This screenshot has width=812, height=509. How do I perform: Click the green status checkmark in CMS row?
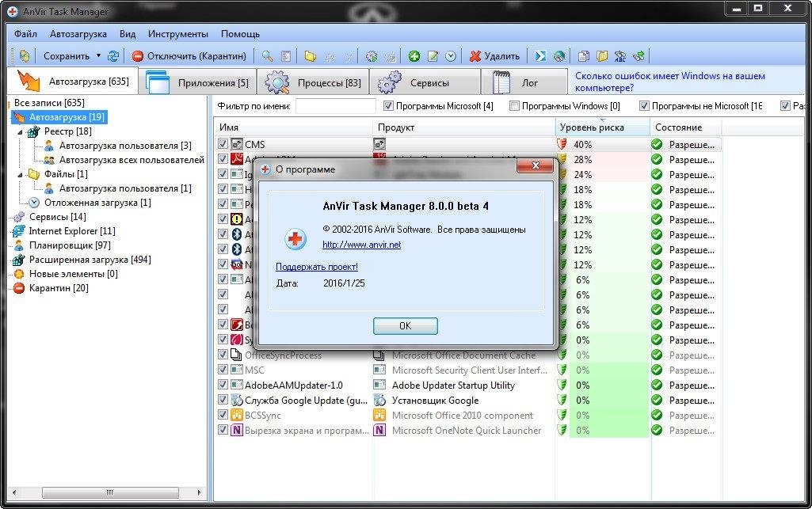tap(657, 144)
